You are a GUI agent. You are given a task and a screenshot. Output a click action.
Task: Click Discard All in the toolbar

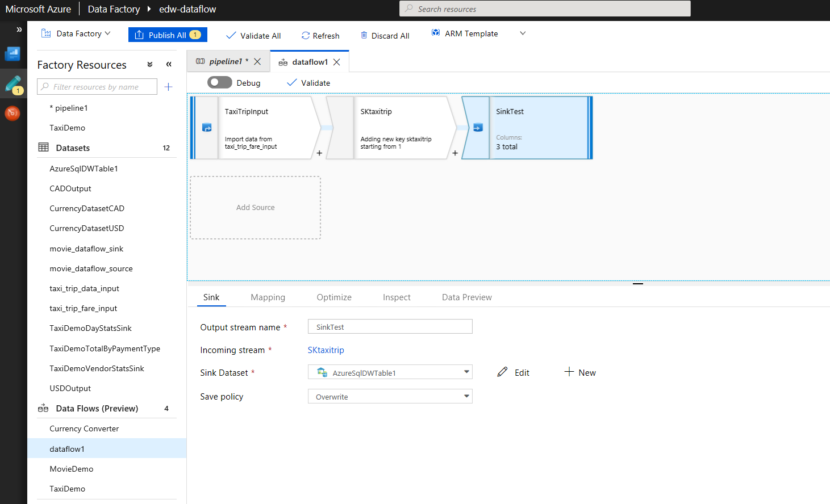pos(385,36)
